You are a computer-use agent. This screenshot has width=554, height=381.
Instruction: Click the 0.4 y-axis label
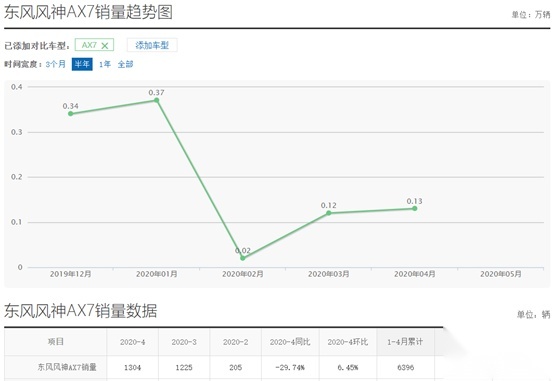(16, 87)
